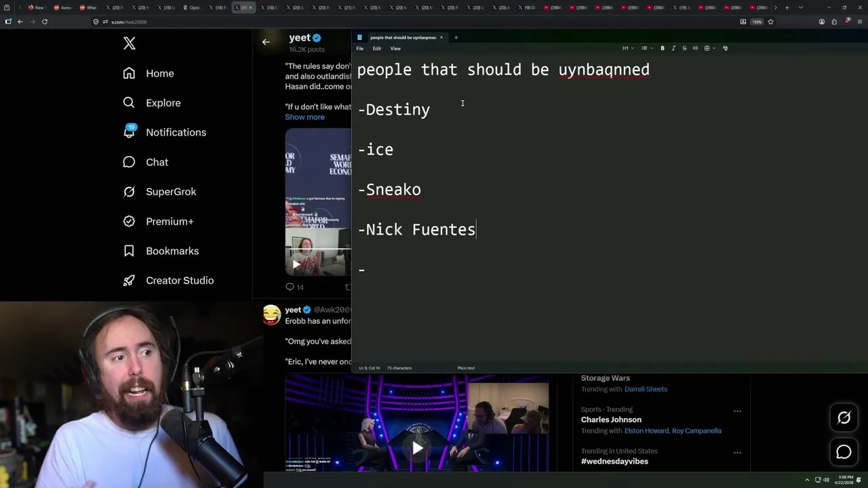
Task: Toggle bold formatting in Notepad
Action: 663,48
